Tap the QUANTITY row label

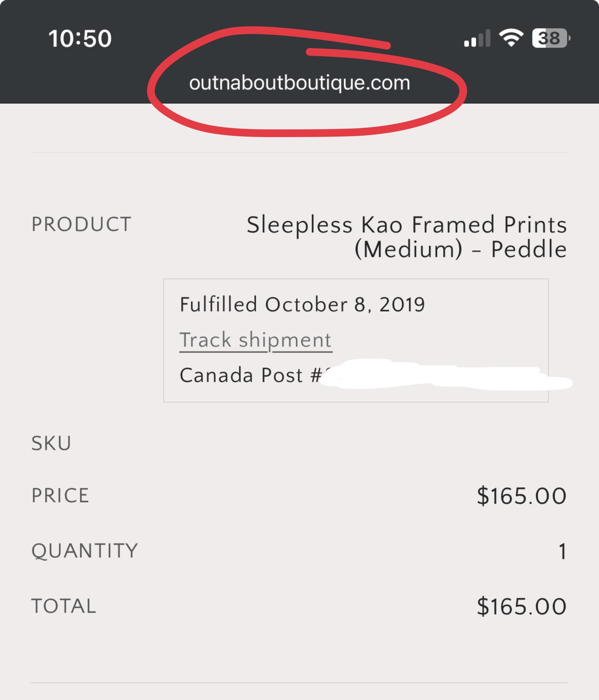point(85,551)
